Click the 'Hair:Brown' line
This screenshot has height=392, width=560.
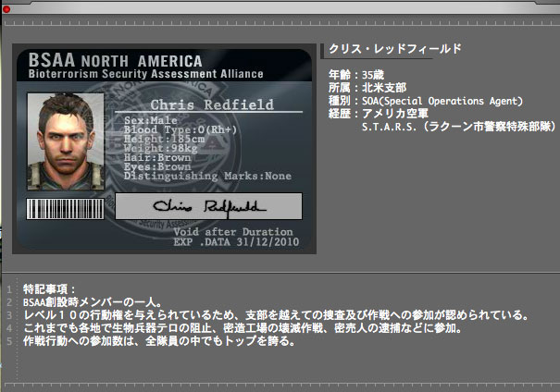(x=157, y=157)
